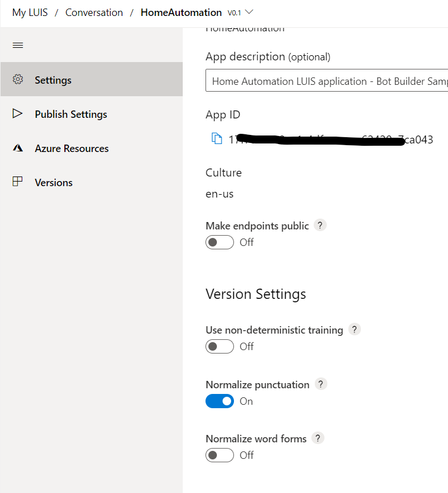Click the Publish Settings play icon
The height and width of the screenshot is (493, 448).
(18, 114)
